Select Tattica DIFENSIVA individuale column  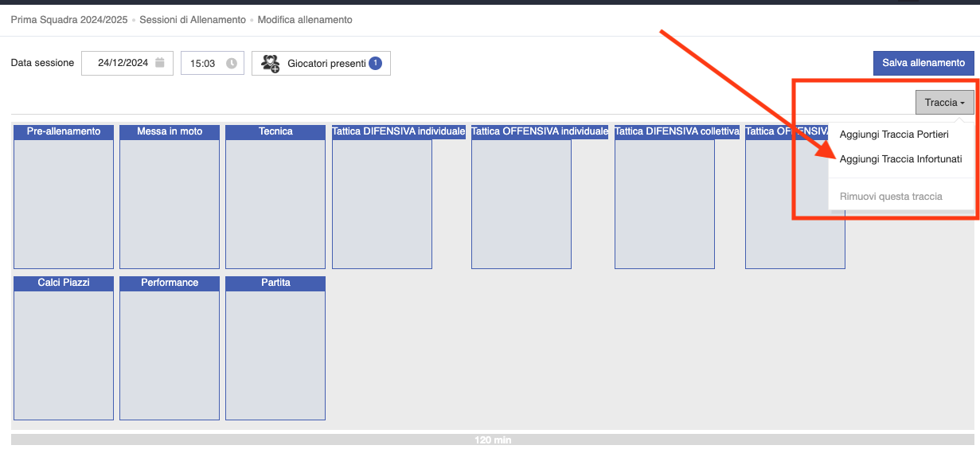(x=382, y=197)
